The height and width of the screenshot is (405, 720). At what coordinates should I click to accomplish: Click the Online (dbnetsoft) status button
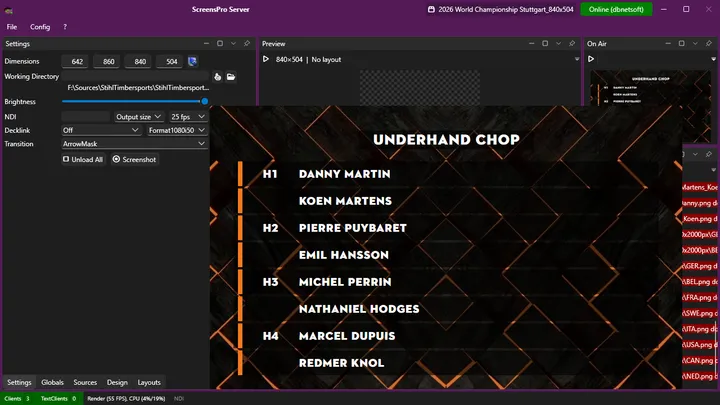[616, 9]
